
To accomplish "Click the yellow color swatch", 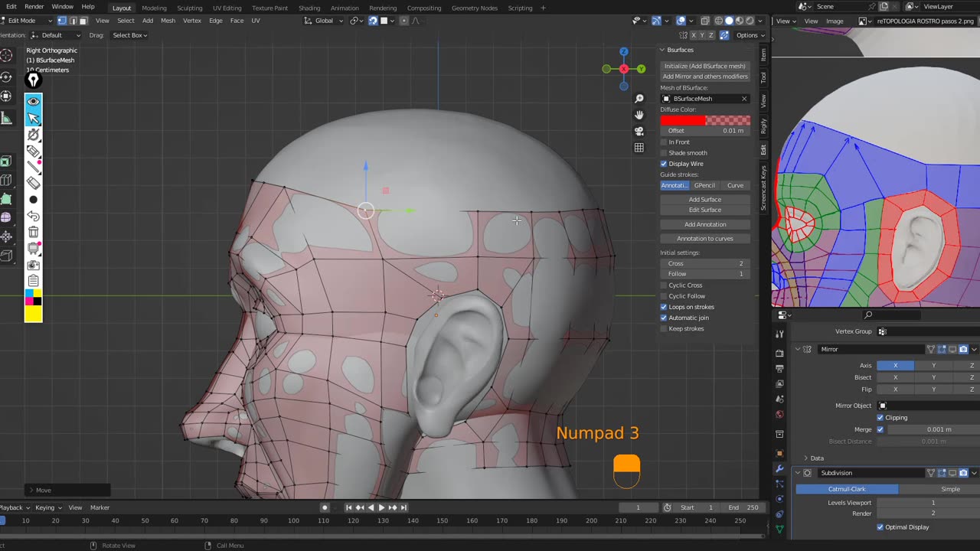I will [x=33, y=314].
